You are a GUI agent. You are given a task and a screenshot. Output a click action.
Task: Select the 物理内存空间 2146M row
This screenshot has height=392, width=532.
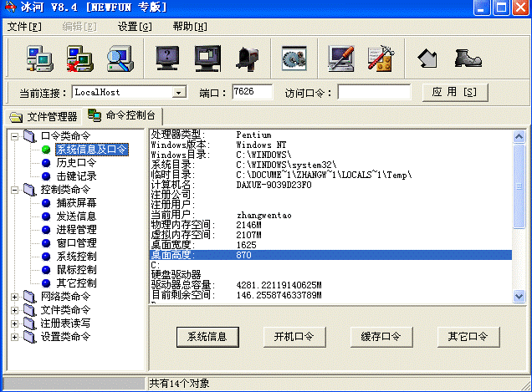click(x=330, y=225)
